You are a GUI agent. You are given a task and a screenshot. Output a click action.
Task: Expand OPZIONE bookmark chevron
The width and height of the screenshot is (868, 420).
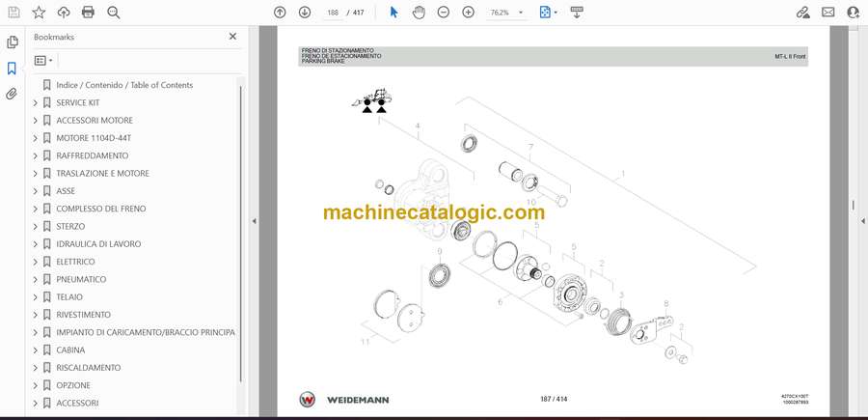36,385
